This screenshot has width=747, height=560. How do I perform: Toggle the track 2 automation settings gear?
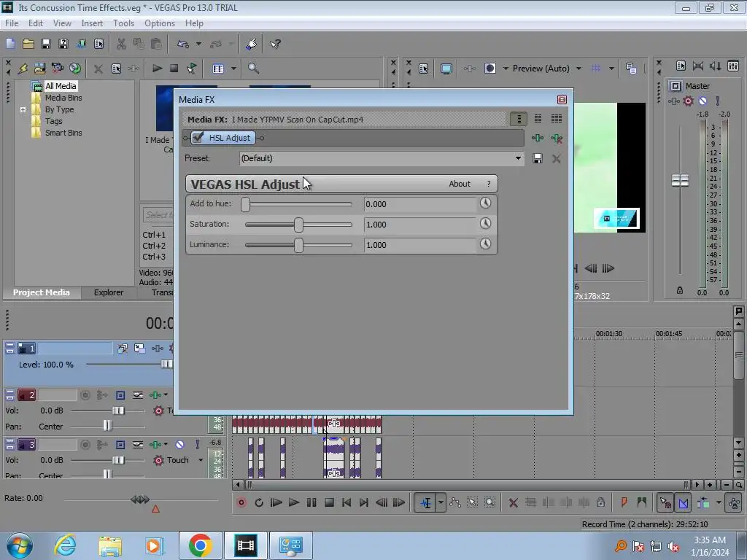point(158,411)
